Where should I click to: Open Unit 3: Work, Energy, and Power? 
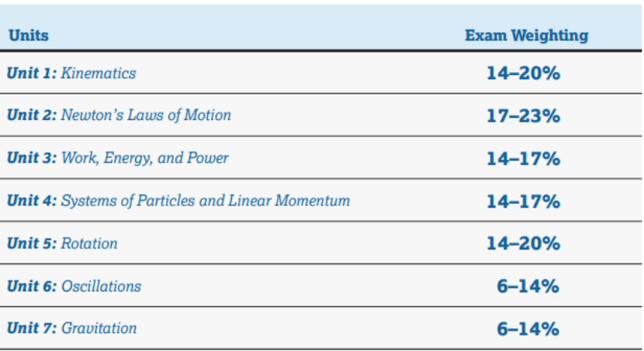click(x=118, y=158)
